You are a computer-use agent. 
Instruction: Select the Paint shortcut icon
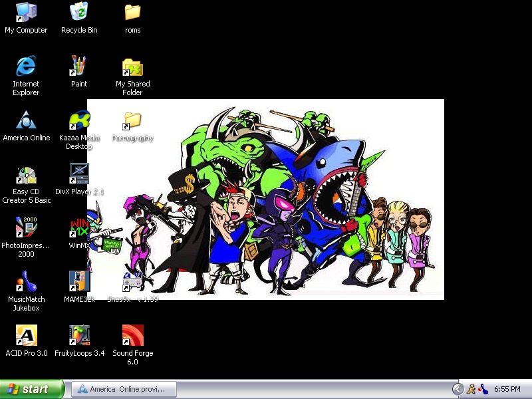[79, 66]
